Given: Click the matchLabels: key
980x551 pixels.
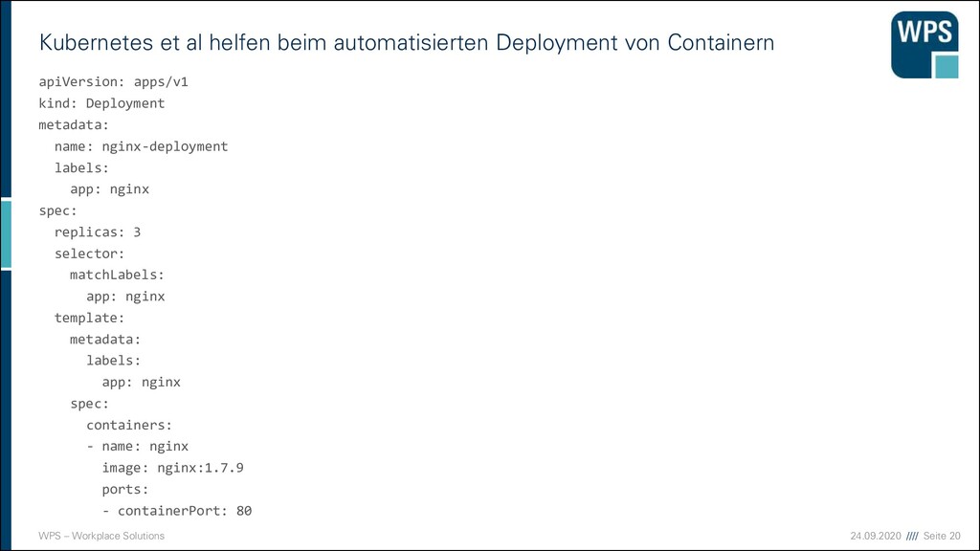Looking at the screenshot, I should (117, 275).
